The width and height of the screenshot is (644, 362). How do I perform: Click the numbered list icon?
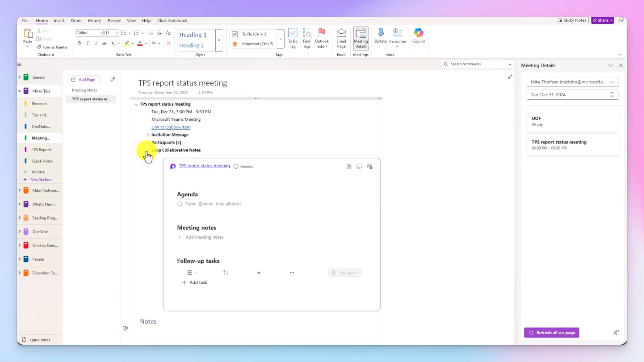click(x=136, y=33)
